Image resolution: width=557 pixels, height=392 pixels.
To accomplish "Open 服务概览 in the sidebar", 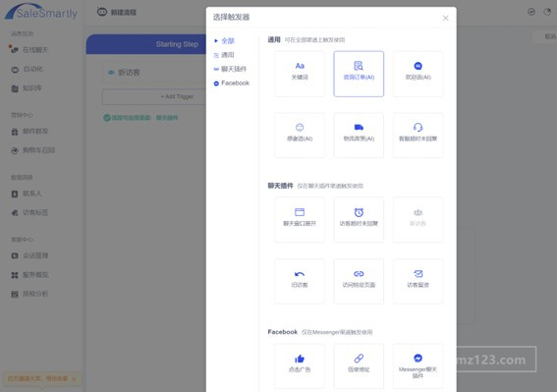I will pyautogui.click(x=30, y=275).
